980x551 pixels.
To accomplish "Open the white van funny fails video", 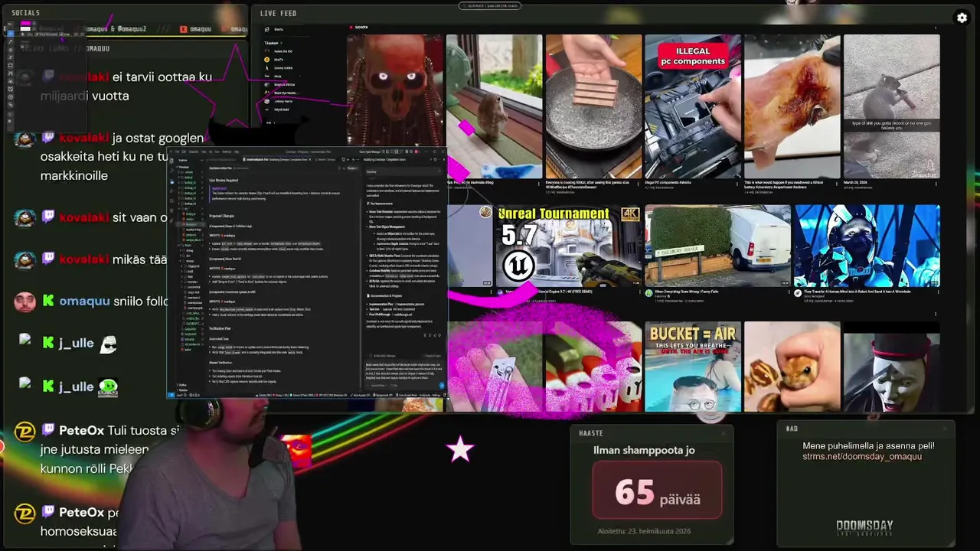I will click(717, 246).
